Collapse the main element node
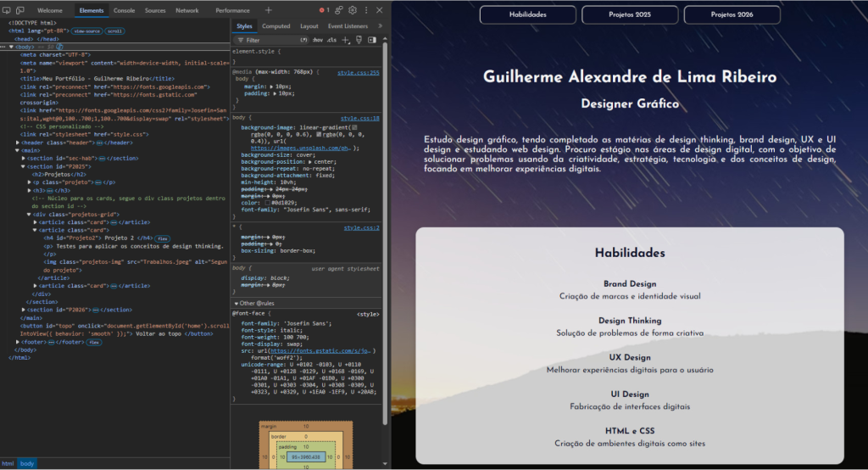This screenshot has height=470, width=868. [17, 150]
